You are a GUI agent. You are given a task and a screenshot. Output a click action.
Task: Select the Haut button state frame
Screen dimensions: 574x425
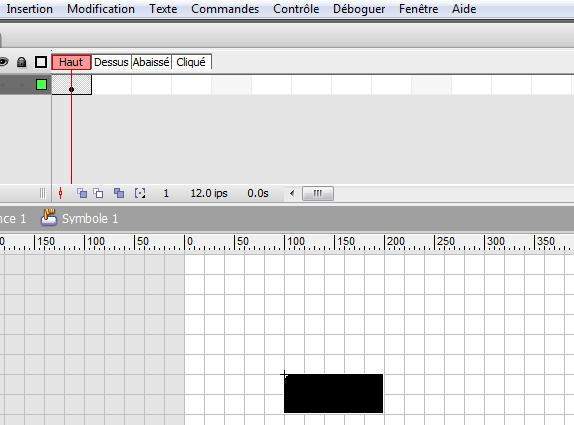pyautogui.click(x=71, y=62)
